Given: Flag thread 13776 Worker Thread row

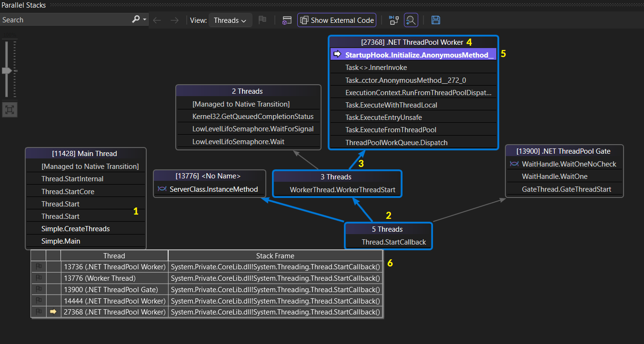Looking at the screenshot, I should [x=39, y=278].
